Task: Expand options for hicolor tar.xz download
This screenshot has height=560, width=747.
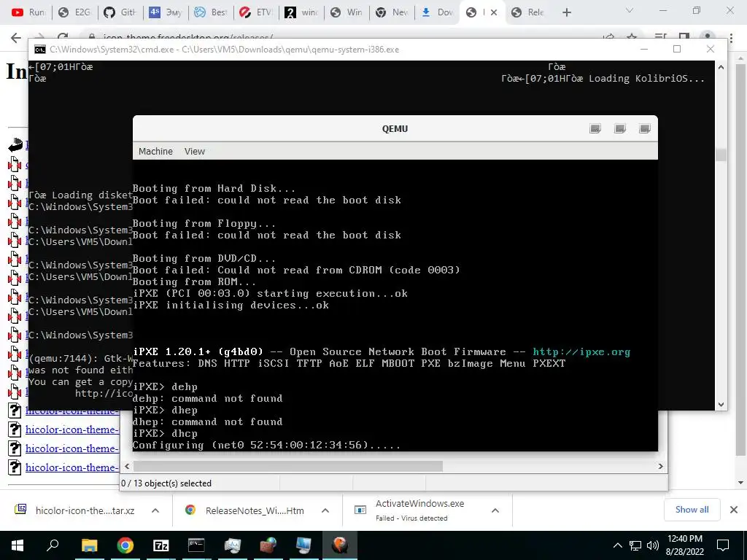Action: click(155, 510)
